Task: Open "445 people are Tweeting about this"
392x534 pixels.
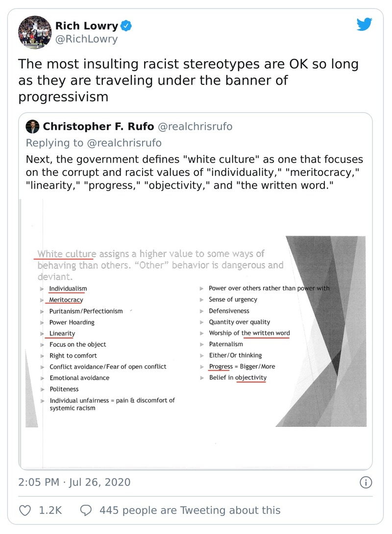Action: coord(190,510)
